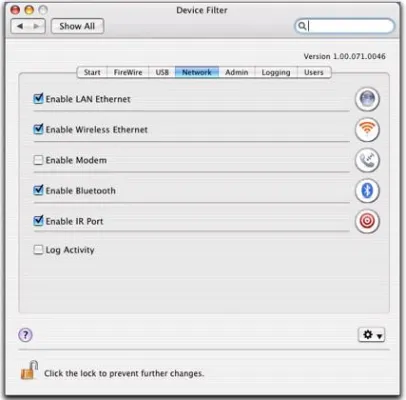Go forward with the right arrow
Screen dimensions: 406x400
[x=37, y=26]
